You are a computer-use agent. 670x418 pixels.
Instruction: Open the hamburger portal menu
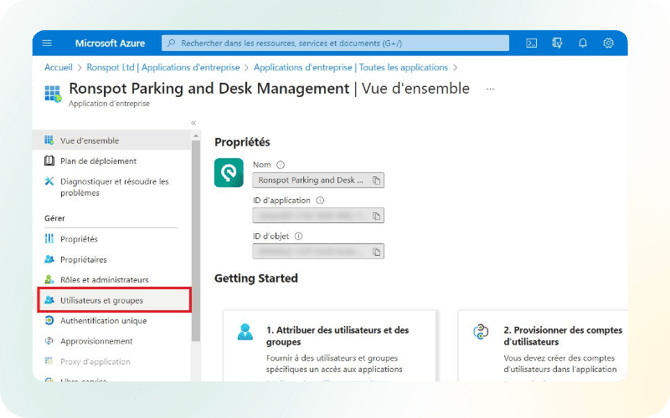click(x=47, y=43)
